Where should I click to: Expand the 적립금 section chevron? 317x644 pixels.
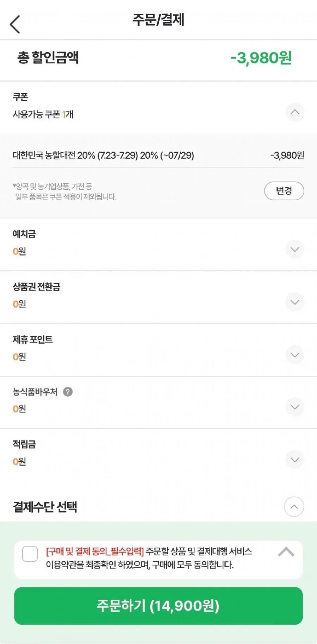(x=295, y=460)
